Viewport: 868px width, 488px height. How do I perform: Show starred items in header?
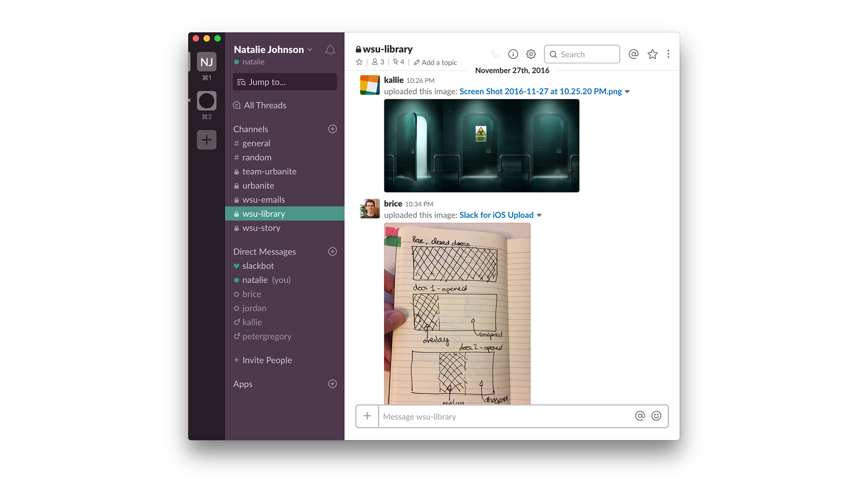(652, 54)
